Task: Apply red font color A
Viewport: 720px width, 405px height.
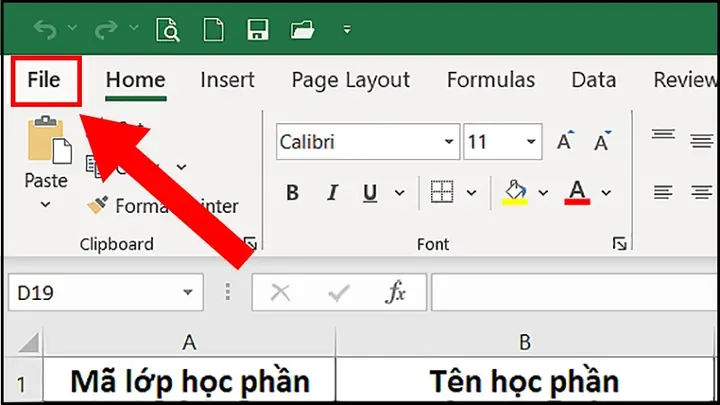Action: (577, 192)
